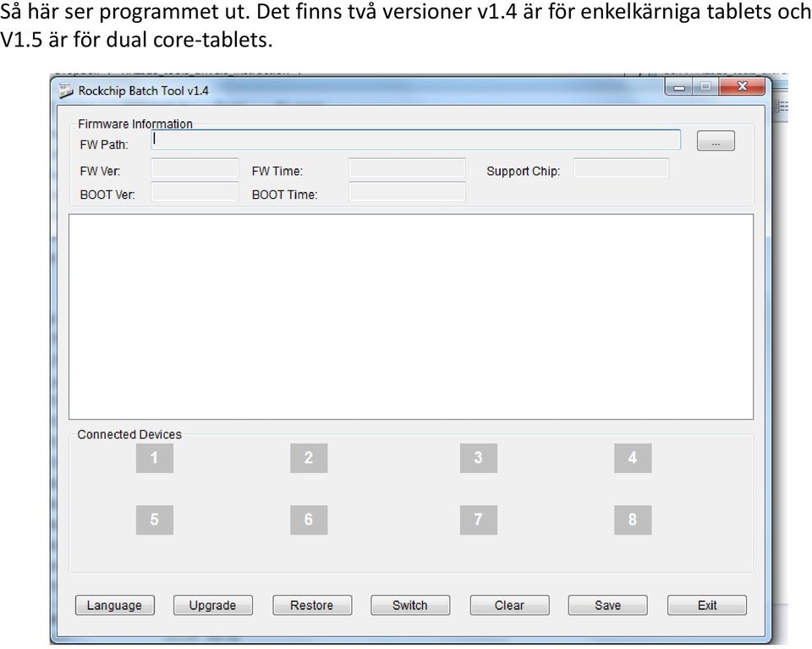Click the Restore button
The image size is (812, 649).
[312, 605]
